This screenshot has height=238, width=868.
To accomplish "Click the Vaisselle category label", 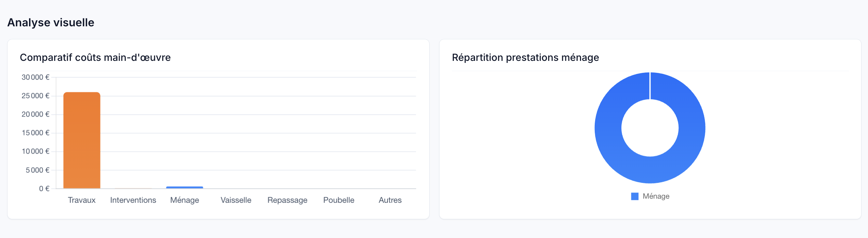I will pyautogui.click(x=236, y=200).
